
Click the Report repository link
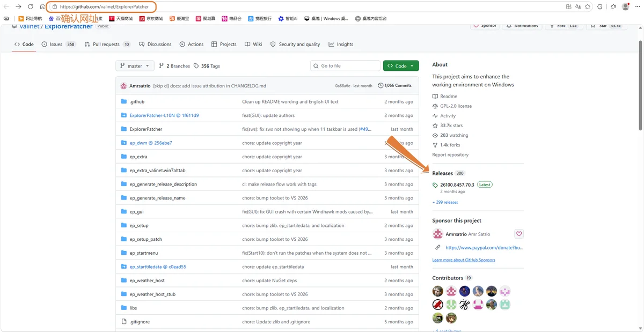(450, 154)
